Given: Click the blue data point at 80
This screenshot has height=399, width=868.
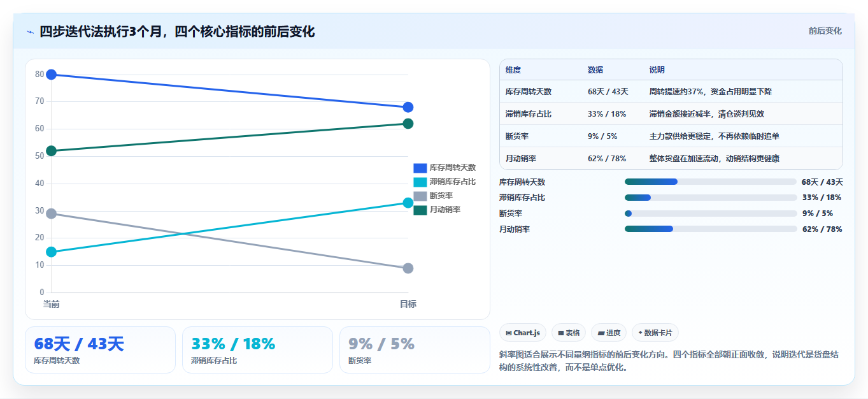Looking at the screenshot, I should (52, 75).
